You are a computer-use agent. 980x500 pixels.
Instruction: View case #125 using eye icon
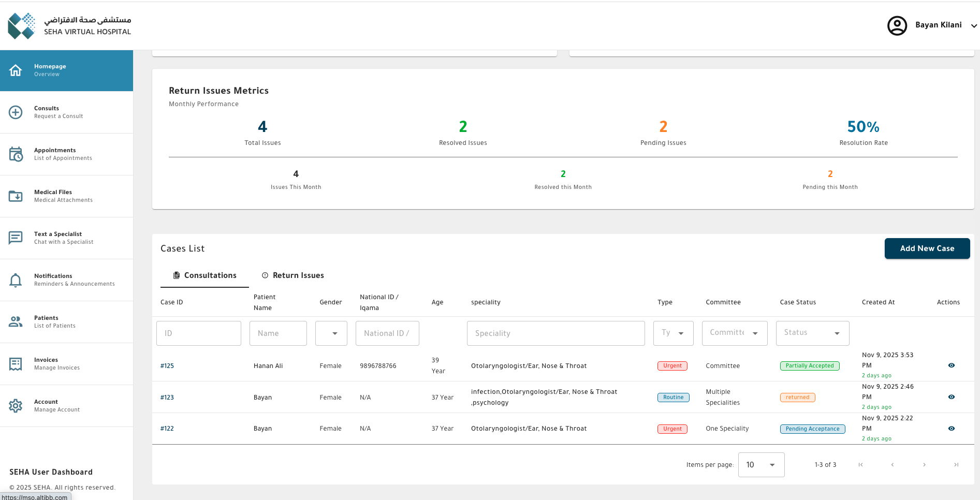[951, 365]
